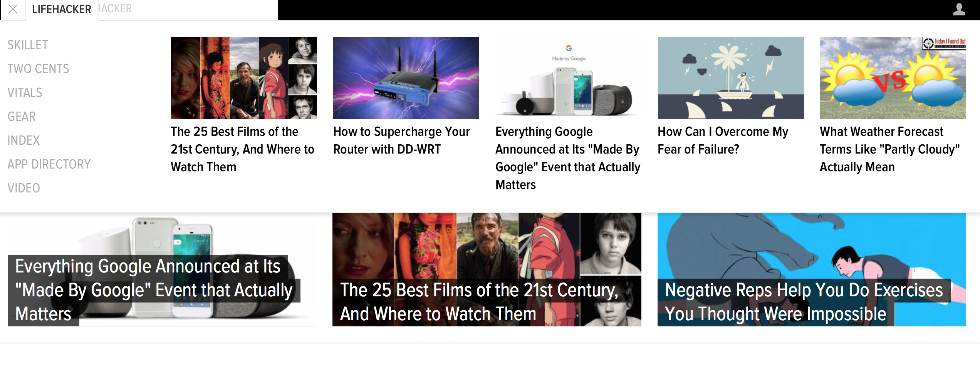The image size is (980, 371).
Task: Read 'What Weather Forecast Terms' article headline
Action: pyautogui.click(x=890, y=149)
